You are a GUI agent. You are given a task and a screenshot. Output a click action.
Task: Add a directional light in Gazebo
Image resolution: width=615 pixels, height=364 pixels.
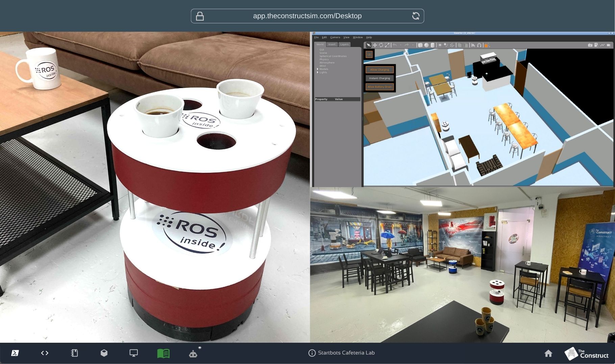point(452,45)
